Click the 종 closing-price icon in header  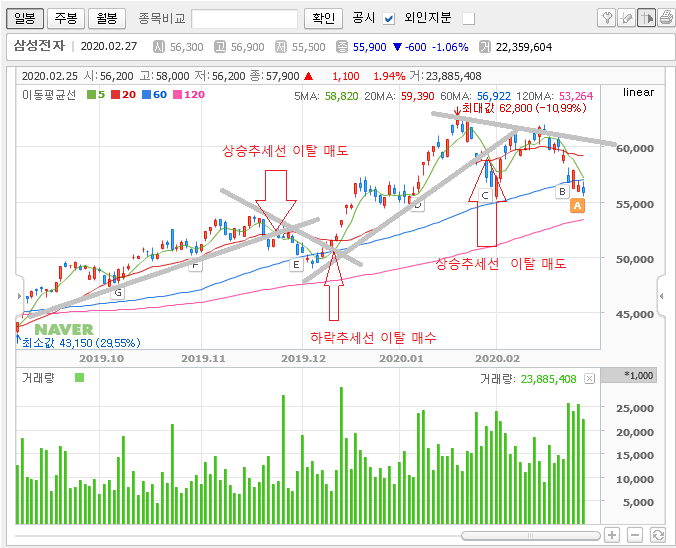tap(342, 47)
